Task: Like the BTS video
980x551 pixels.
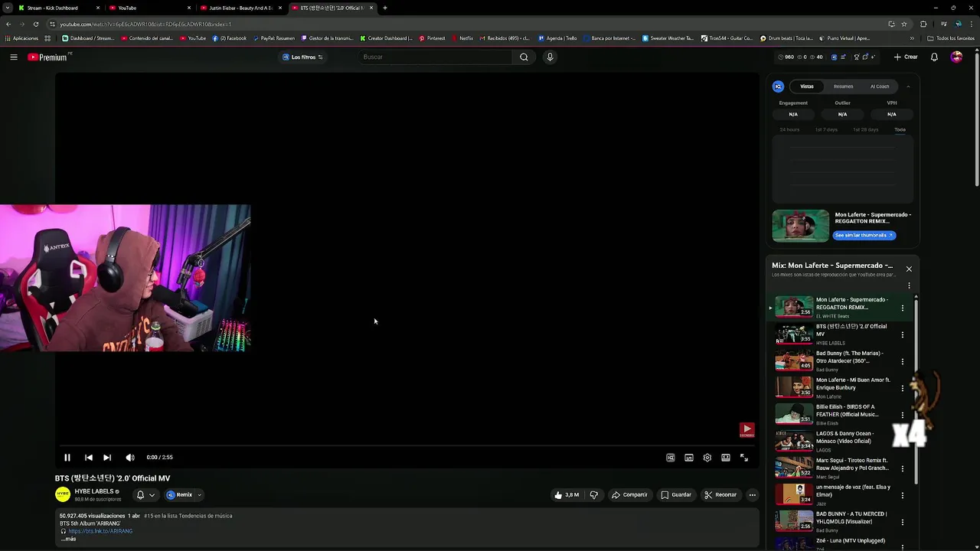Action: coord(567,495)
